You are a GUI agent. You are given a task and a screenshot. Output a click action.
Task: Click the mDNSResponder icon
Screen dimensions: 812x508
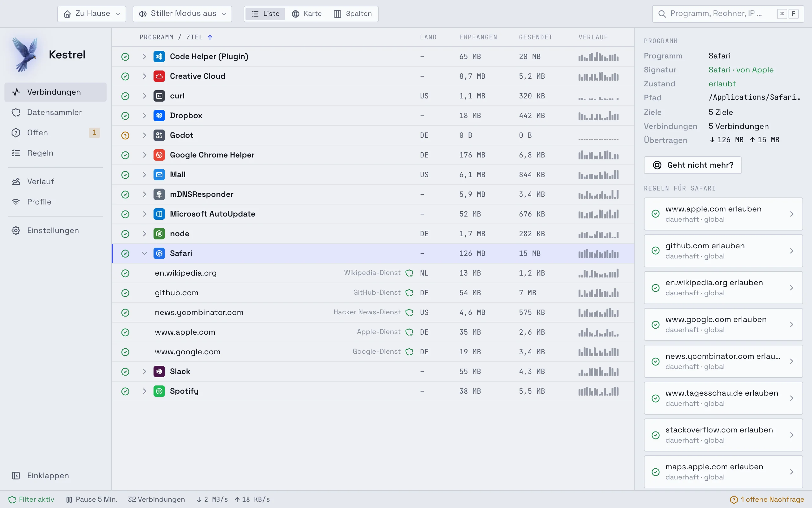[x=159, y=194]
